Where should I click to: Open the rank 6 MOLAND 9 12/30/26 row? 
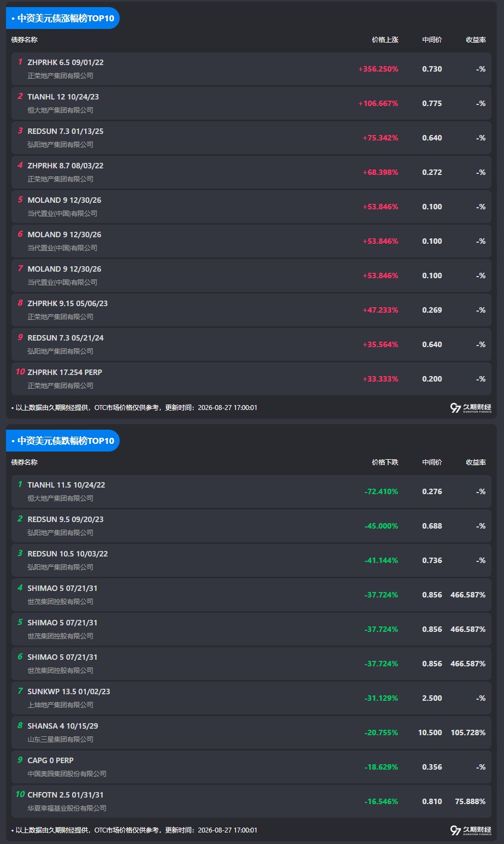(251, 241)
